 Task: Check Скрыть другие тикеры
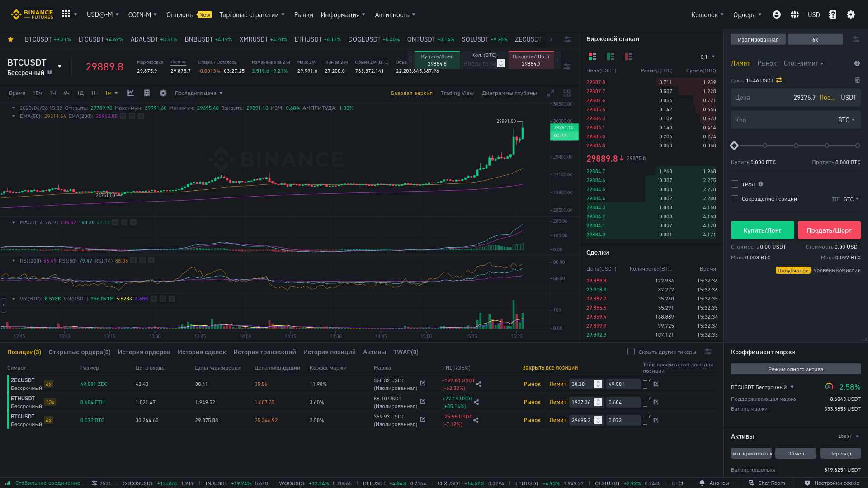[631, 352]
